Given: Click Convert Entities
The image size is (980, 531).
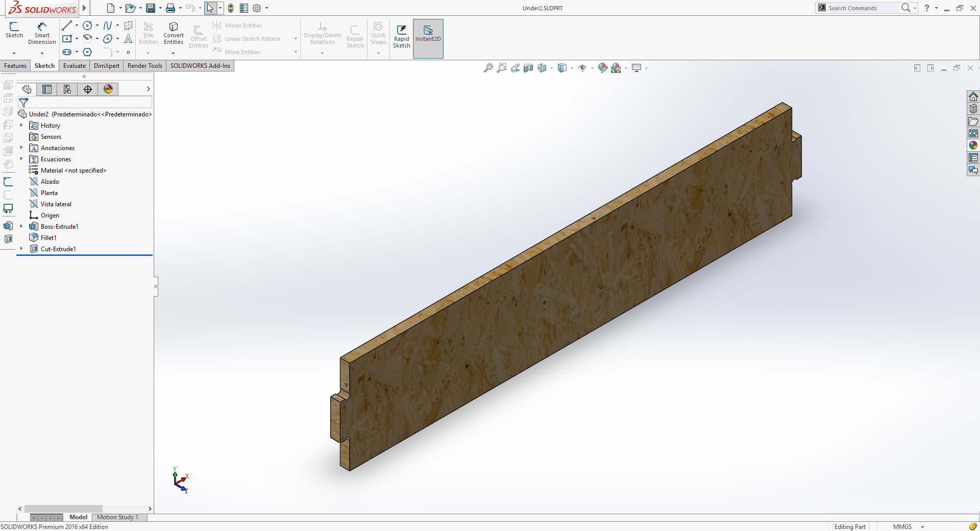Looking at the screenshot, I should coord(174,33).
